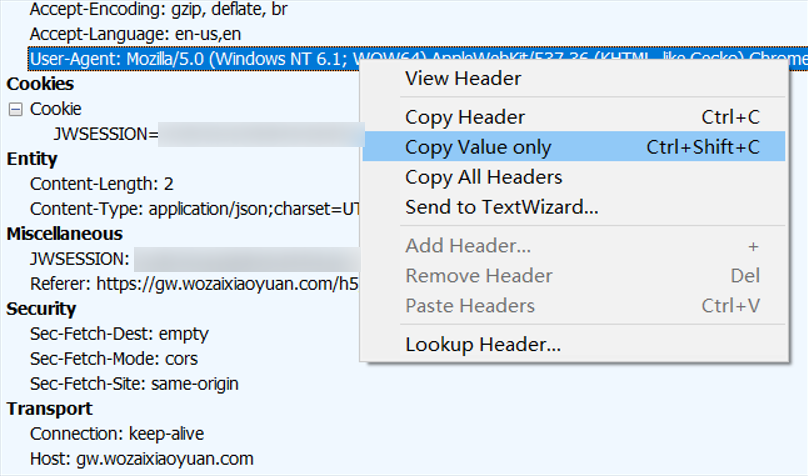The width and height of the screenshot is (808, 476).
Task: Click Copy Value only option
Action: click(x=477, y=147)
